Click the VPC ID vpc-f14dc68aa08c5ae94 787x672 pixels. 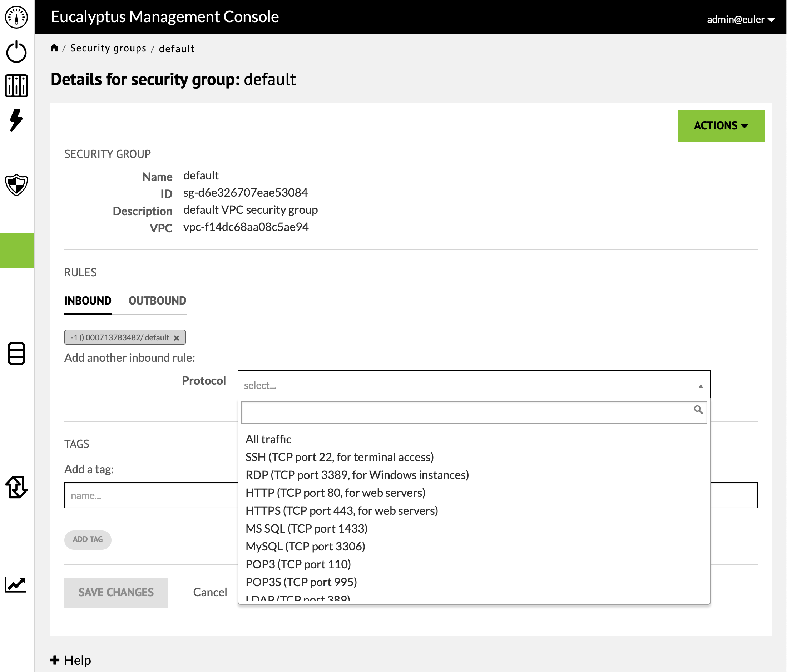click(x=246, y=227)
